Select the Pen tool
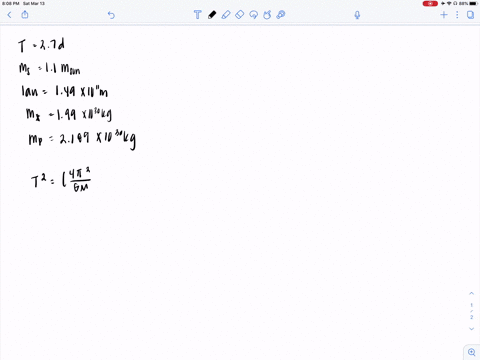Image resolution: width=480 pixels, height=360 pixels. 212,15
